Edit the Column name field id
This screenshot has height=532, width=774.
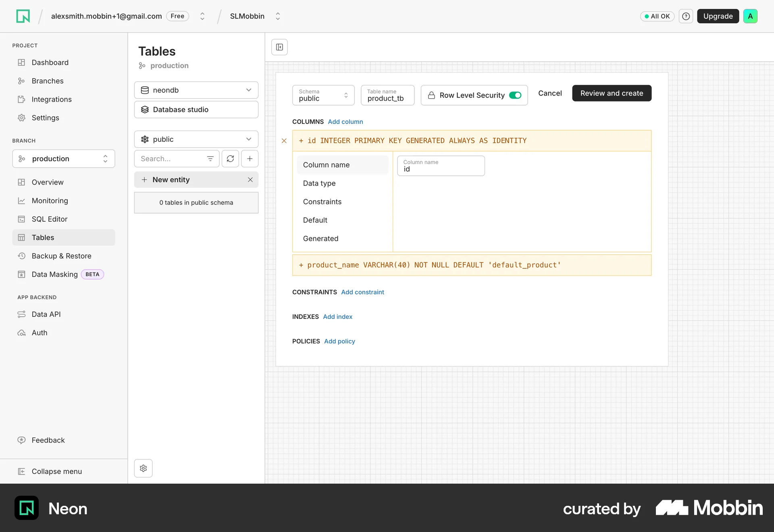[x=441, y=166]
